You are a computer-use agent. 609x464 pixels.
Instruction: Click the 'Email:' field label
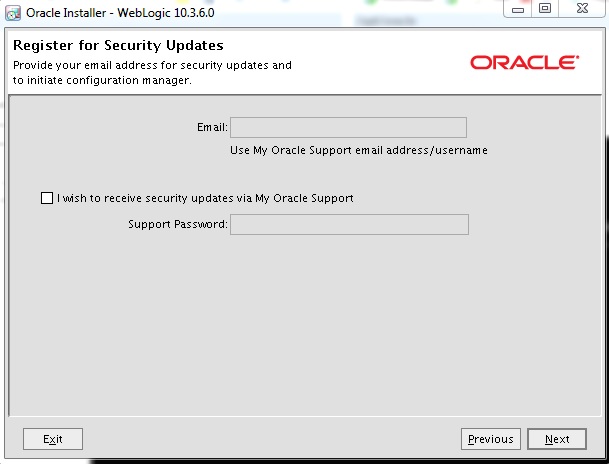coord(212,127)
